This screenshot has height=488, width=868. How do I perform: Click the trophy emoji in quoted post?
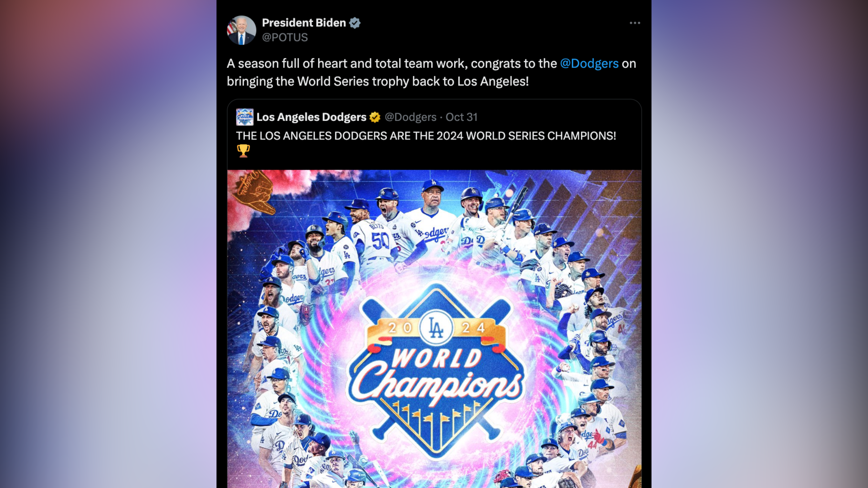[x=243, y=151]
